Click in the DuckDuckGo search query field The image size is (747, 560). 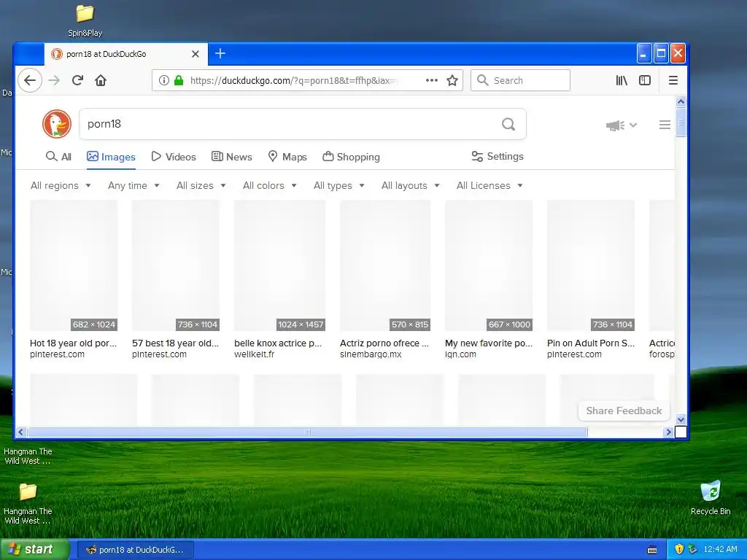(290, 124)
